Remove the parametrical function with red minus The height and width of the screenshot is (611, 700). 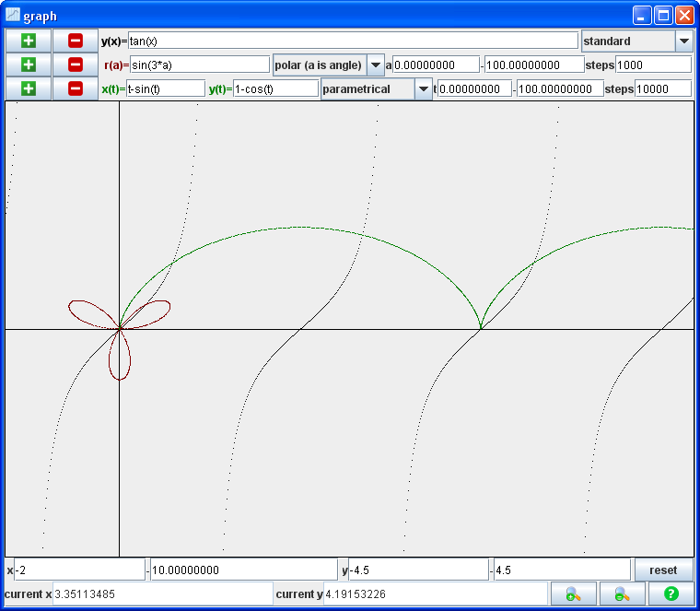tap(76, 88)
